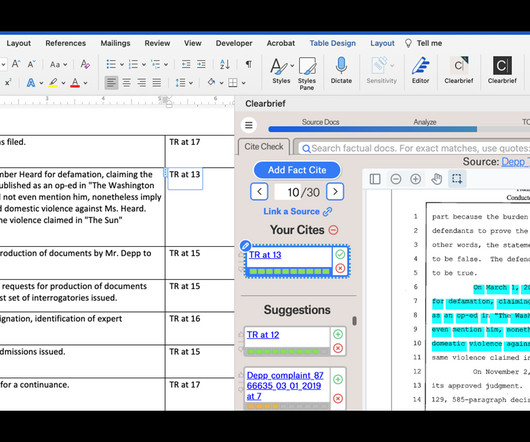This screenshot has width=530, height=442.
Task: Decrease font size with the smaller A icon
Action: (x=31, y=64)
